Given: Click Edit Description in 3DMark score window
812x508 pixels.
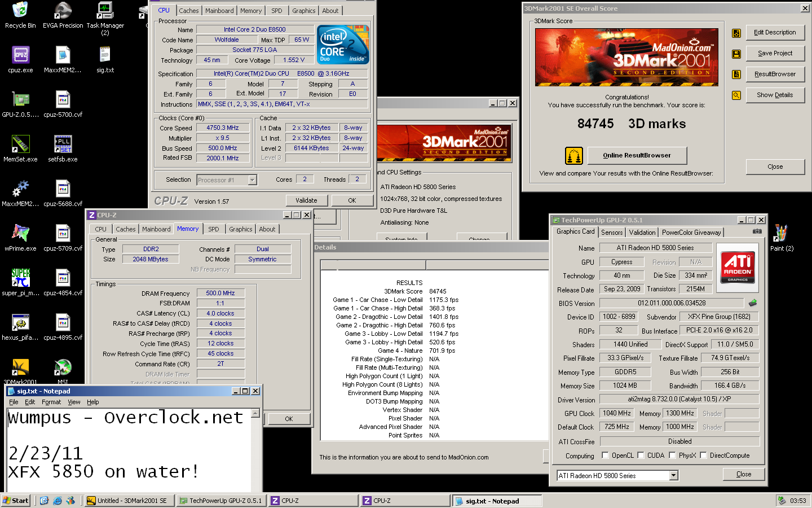Looking at the screenshot, I should (x=775, y=33).
